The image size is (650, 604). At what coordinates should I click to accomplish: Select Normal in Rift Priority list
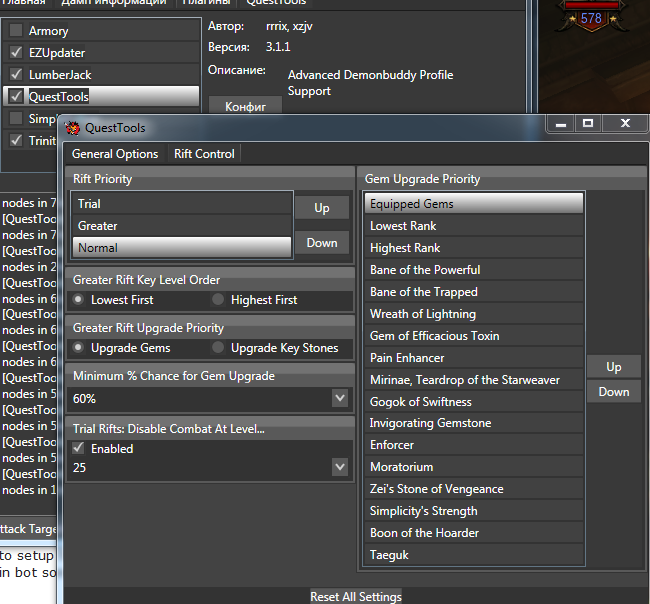pyautogui.click(x=182, y=247)
